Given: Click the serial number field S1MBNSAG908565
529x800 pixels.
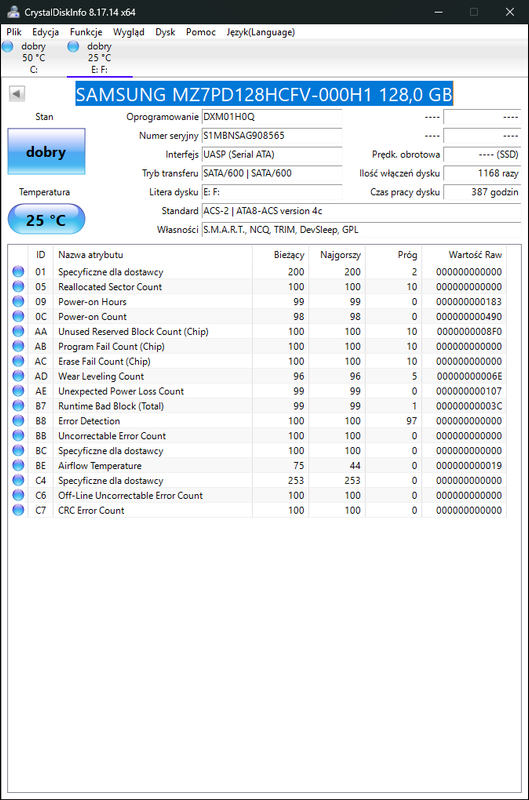Looking at the screenshot, I should click(x=272, y=136).
